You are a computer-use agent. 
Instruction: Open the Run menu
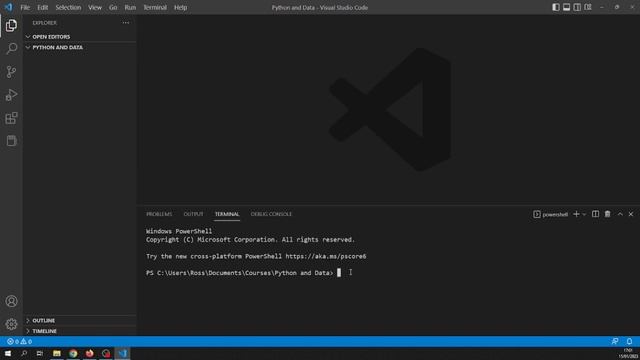click(x=130, y=7)
